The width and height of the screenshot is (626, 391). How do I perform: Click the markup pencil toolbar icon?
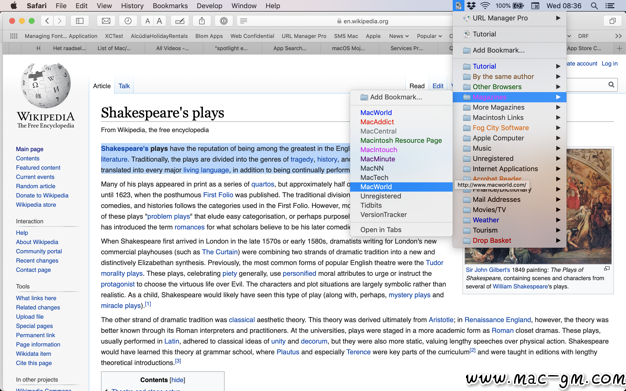(x=180, y=21)
